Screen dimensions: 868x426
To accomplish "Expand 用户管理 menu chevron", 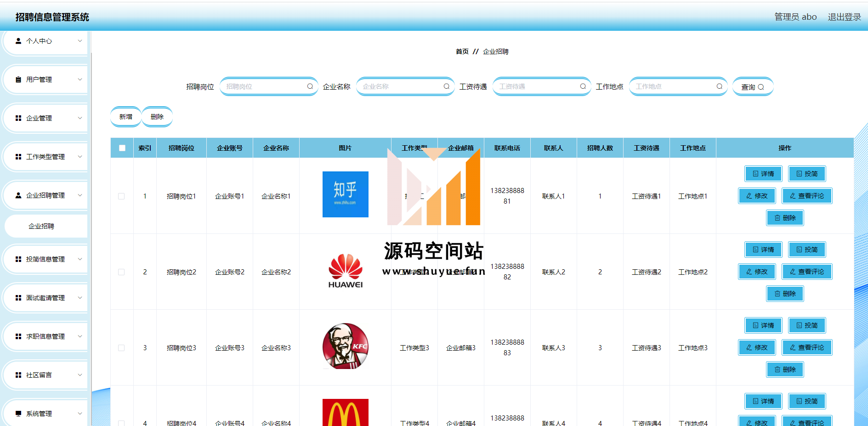I will pos(80,80).
